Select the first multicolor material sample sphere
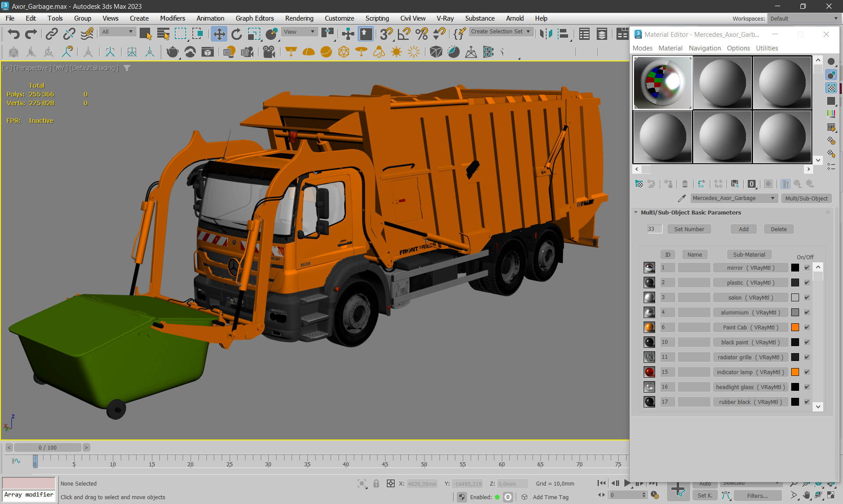Viewport: 843px width, 504px height. coord(663,82)
